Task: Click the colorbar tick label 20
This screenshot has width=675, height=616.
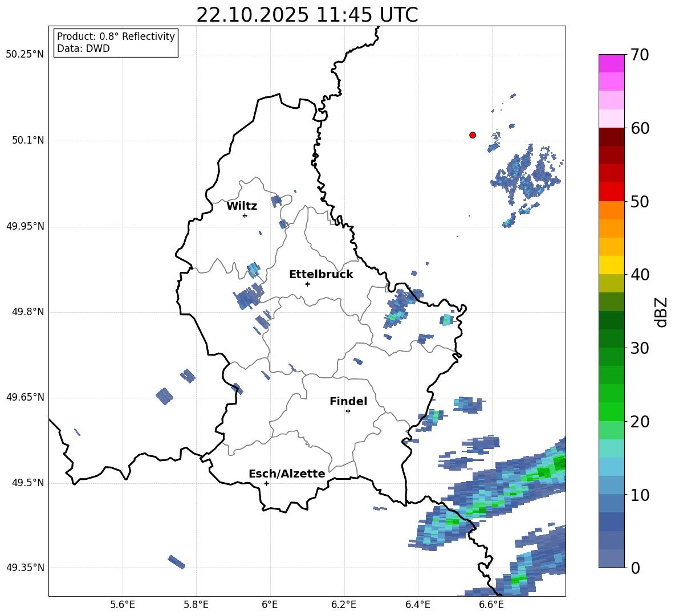Action: [640, 422]
